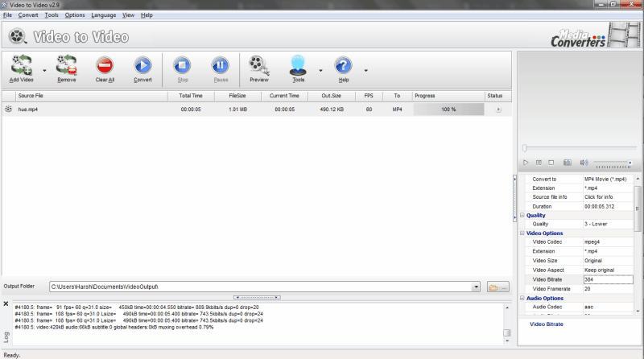Open the Convert menu
This screenshot has width=644, height=359.
(x=28, y=15)
